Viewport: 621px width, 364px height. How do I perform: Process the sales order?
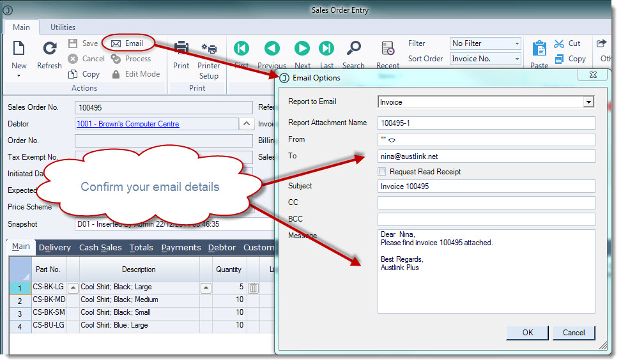131,59
